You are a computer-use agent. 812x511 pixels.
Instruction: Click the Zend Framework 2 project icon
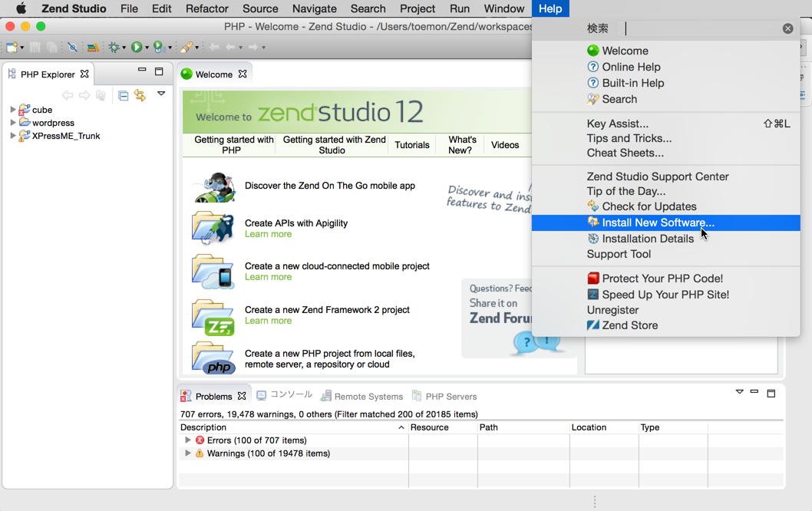(x=213, y=317)
